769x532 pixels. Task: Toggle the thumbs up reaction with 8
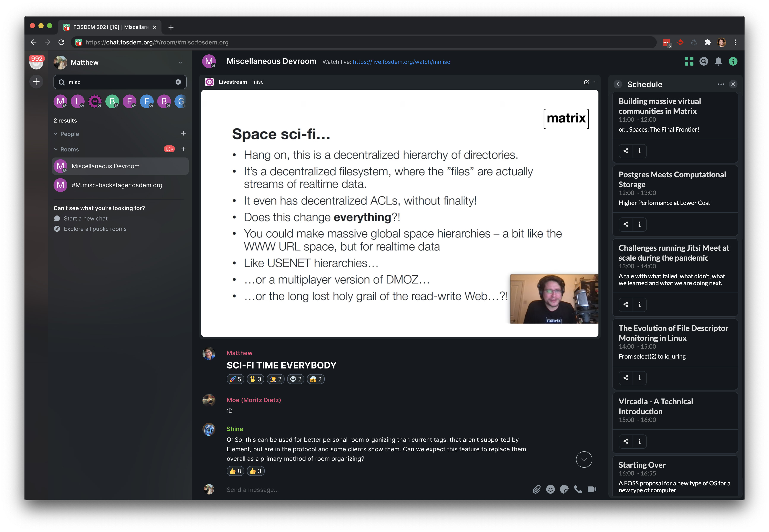click(236, 471)
